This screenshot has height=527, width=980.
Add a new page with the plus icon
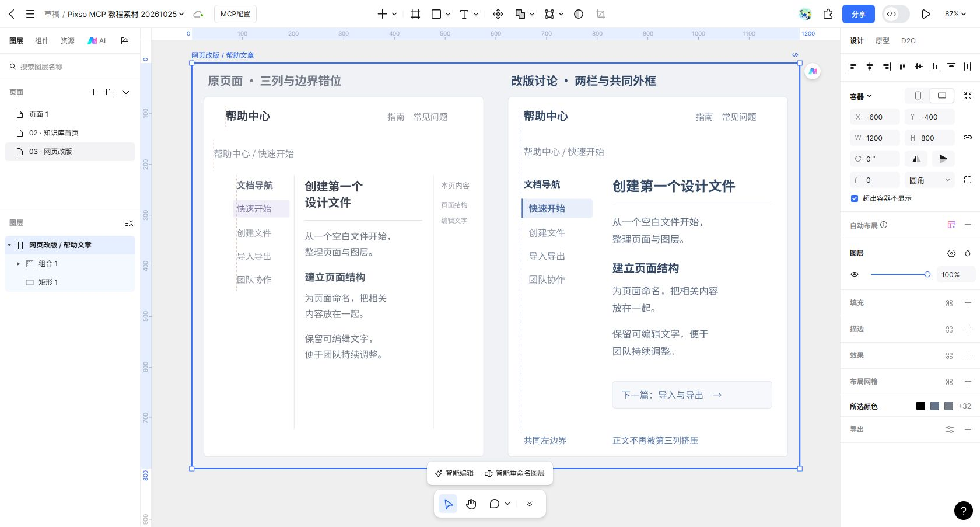tap(93, 92)
